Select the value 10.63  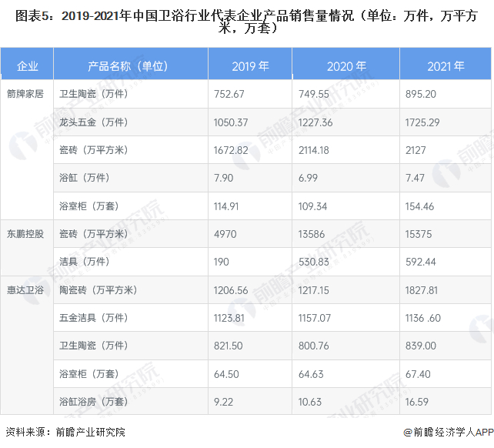(x=310, y=402)
